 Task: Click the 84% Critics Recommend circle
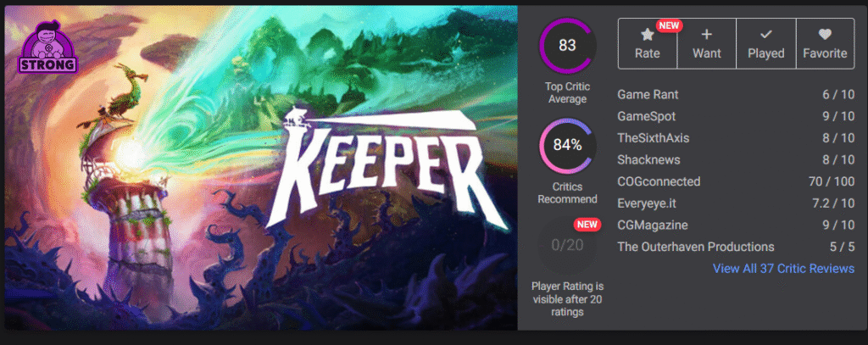pos(567,145)
